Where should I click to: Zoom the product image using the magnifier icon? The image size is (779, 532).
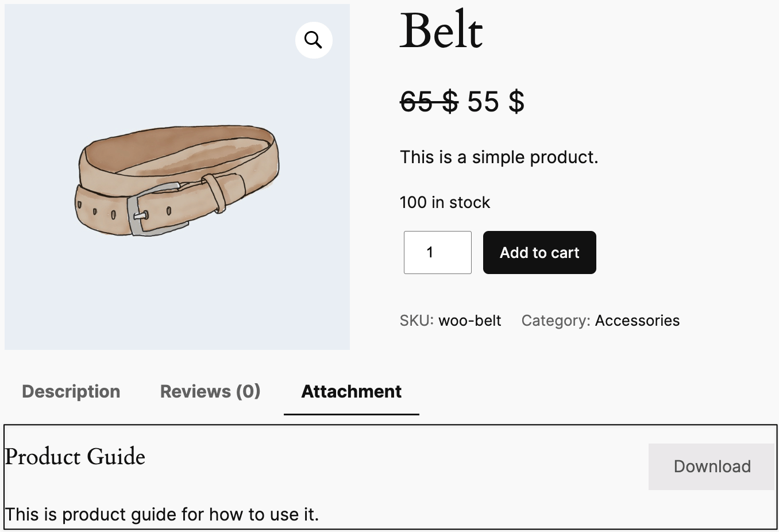click(314, 40)
